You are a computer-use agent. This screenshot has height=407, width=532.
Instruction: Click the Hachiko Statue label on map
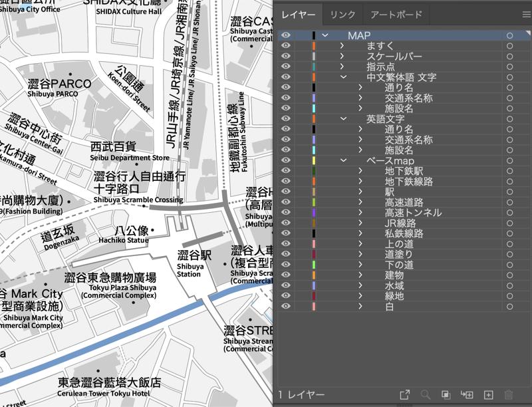[x=124, y=240]
